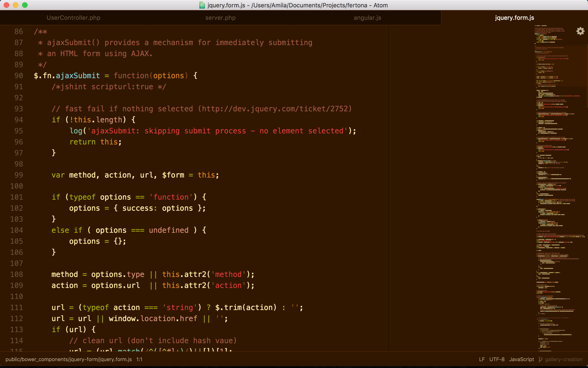Open the JavaScript grammar selector
This screenshot has width=588, height=368.
[521, 359]
